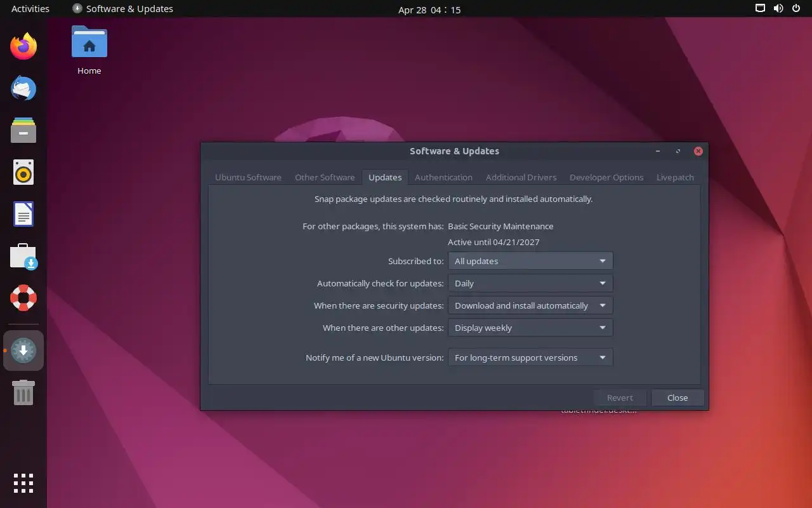Open the Trash from the dock
This screenshot has width=812, height=508.
point(23,392)
